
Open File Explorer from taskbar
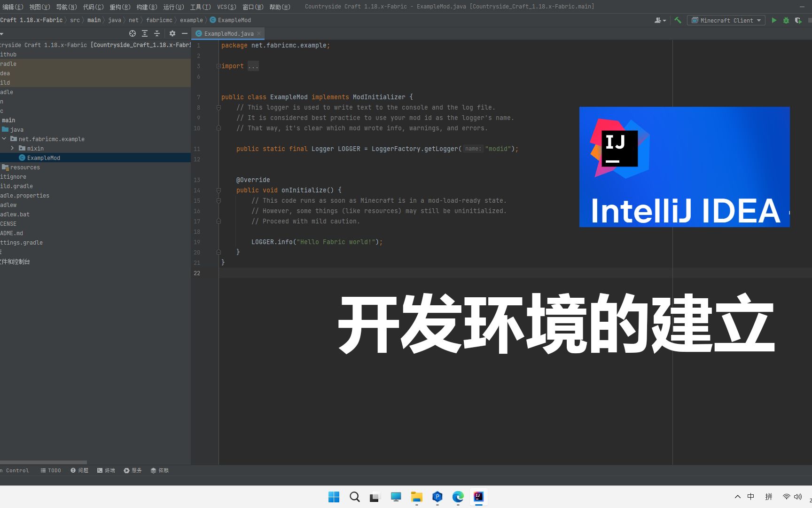tap(417, 497)
